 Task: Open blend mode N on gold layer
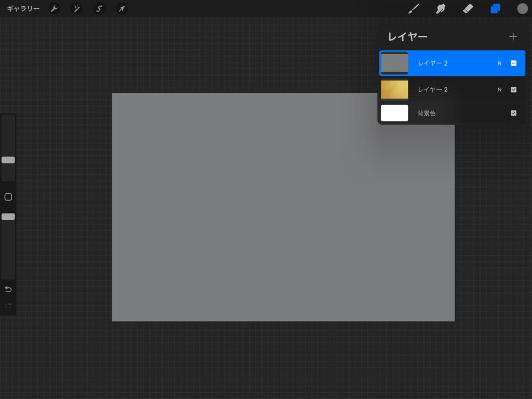[499, 89]
